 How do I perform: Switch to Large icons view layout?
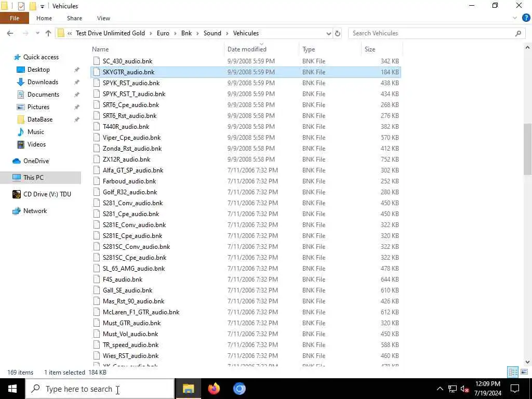524,372
